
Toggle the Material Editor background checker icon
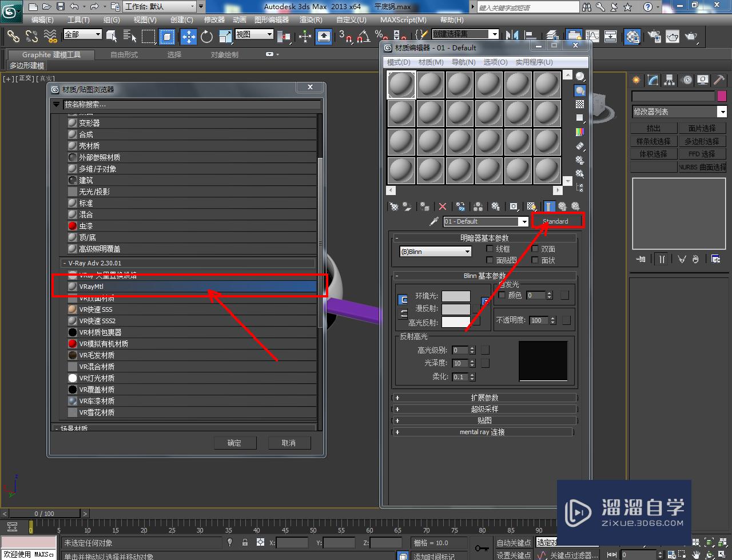[x=580, y=104]
